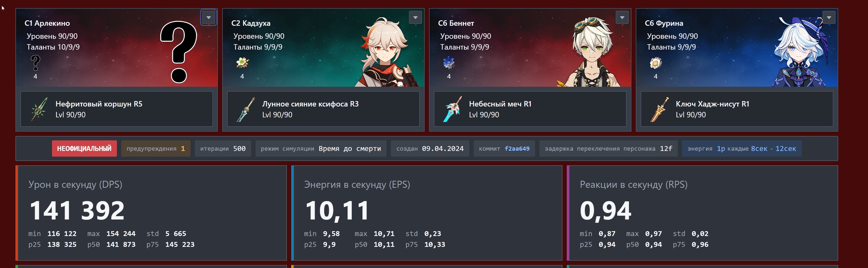This screenshot has width=868, height=268.
Task: Open dropdown on Арлекино character card
Action: tap(209, 18)
